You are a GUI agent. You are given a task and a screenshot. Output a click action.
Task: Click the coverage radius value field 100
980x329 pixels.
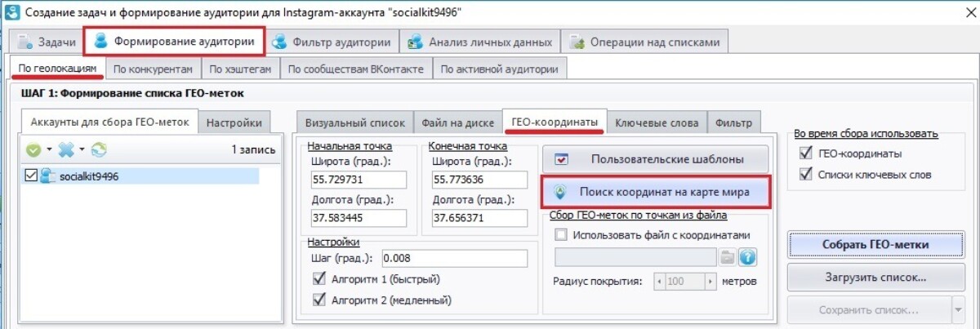tap(685, 281)
